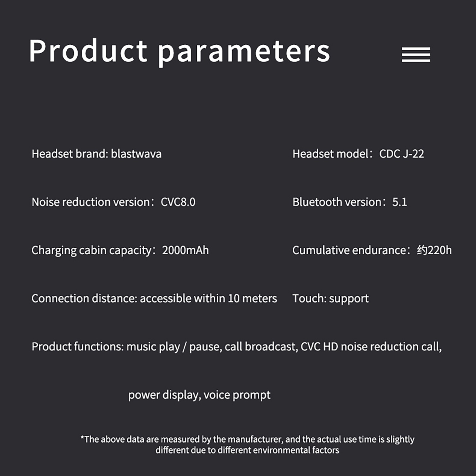
Task: Select the "CVC8.0" value
Action: (178, 202)
